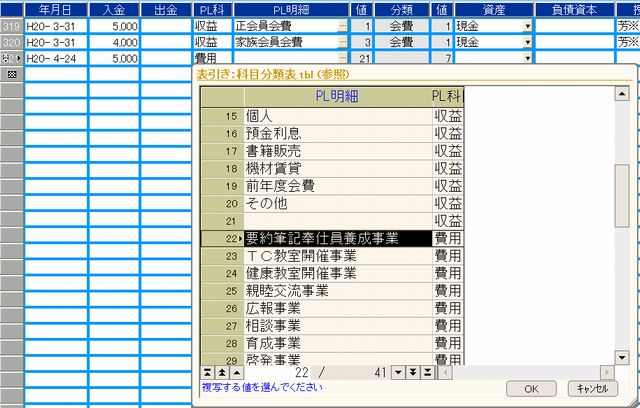Click ellipsis button beside 家族会員会費
This screenshot has height=408, width=640.
coord(344,43)
